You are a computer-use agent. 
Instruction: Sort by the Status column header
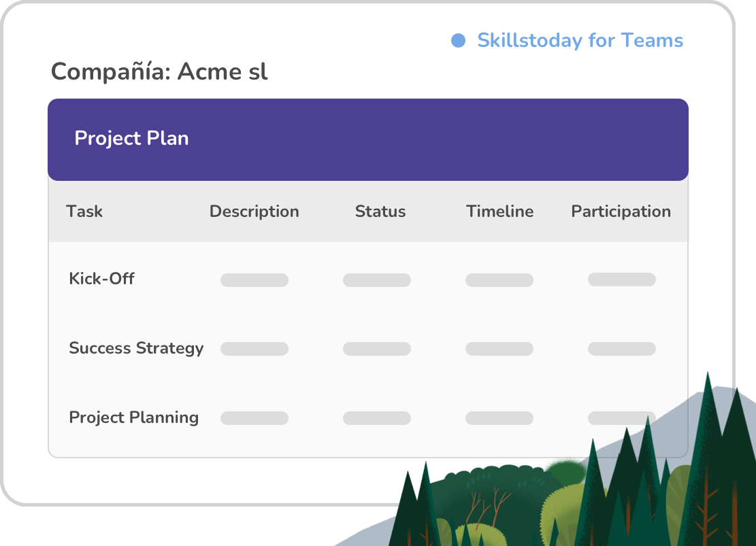380,211
